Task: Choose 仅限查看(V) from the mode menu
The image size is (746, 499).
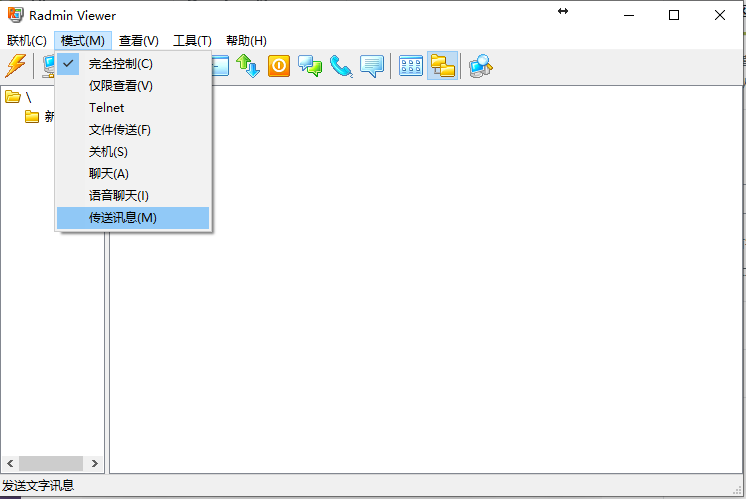Action: tap(133, 86)
